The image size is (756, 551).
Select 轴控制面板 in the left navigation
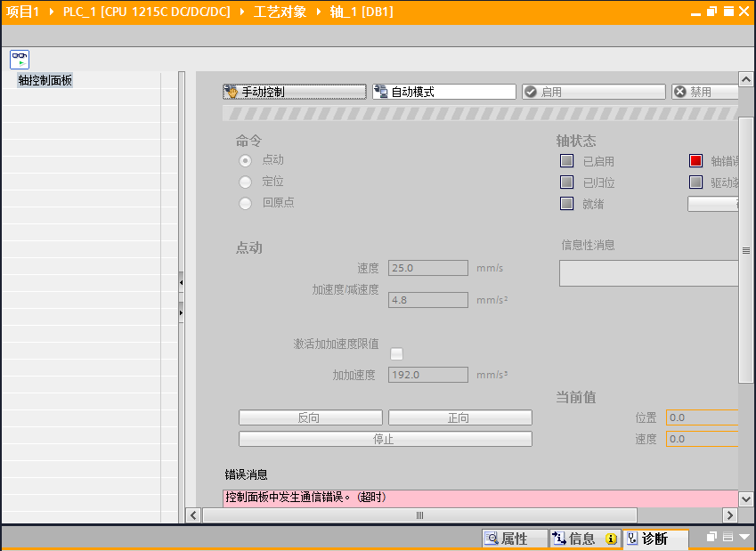[45, 80]
